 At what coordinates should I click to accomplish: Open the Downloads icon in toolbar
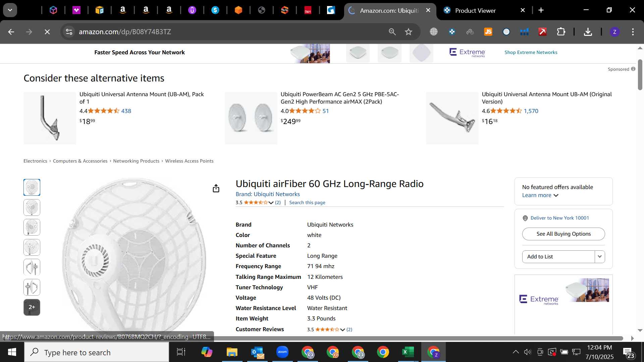pos(588,32)
